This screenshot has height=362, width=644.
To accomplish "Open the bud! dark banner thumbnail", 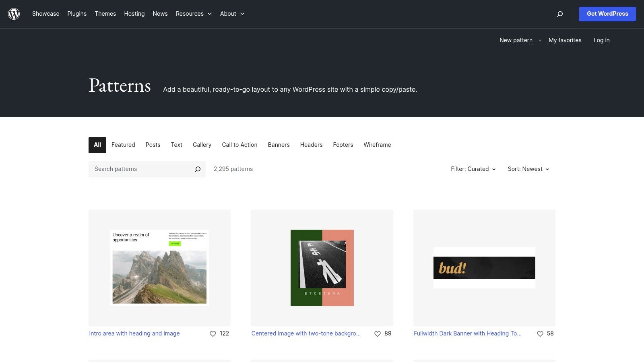I will click(484, 268).
